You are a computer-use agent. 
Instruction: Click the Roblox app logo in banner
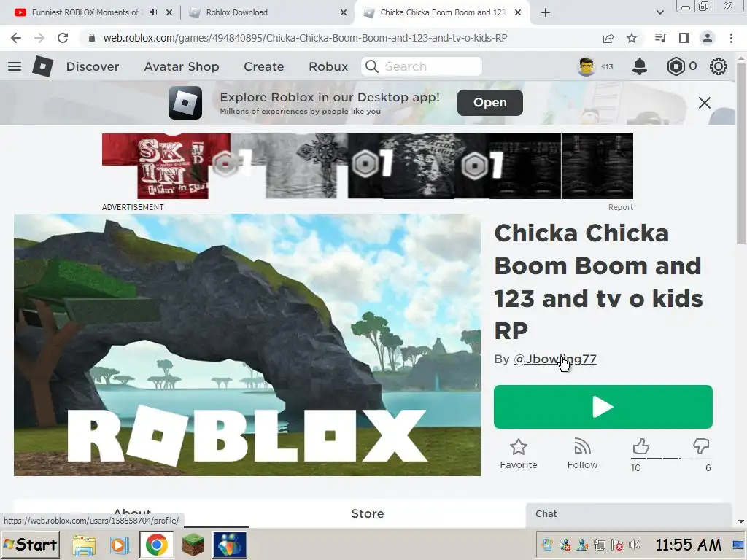(x=185, y=103)
